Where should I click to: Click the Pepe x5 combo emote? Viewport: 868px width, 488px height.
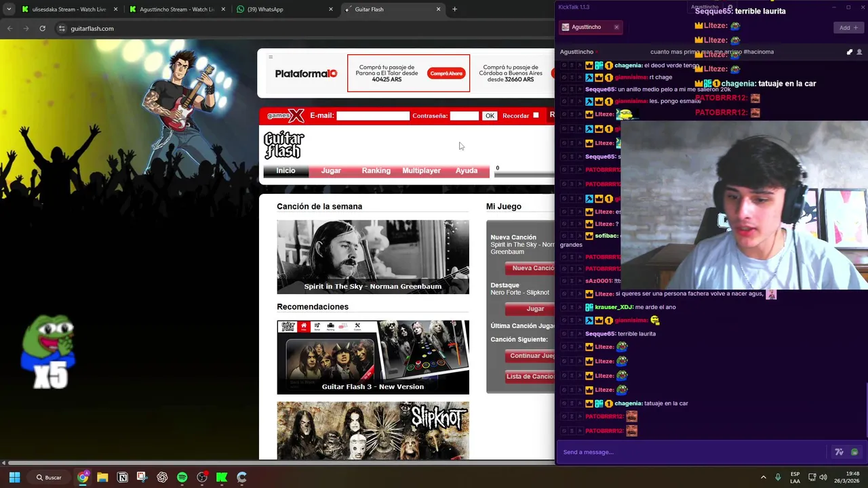49,351
